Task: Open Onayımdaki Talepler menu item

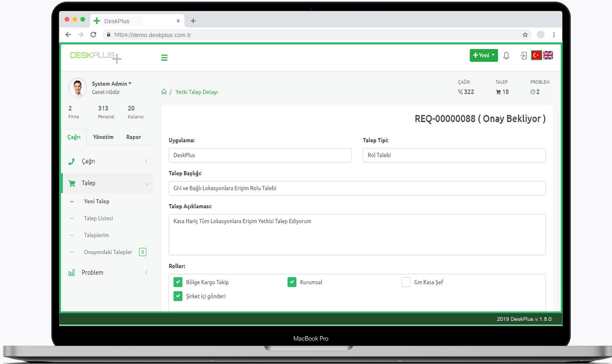Action: (x=108, y=252)
